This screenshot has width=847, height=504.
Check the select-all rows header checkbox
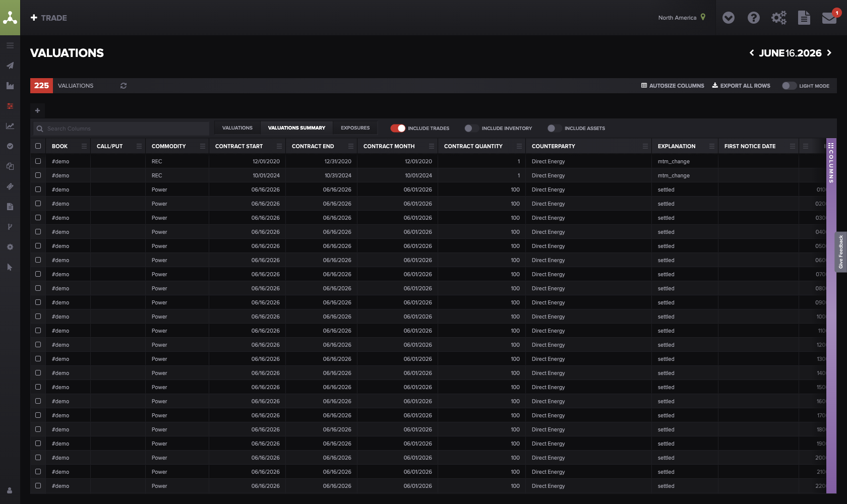[38, 146]
